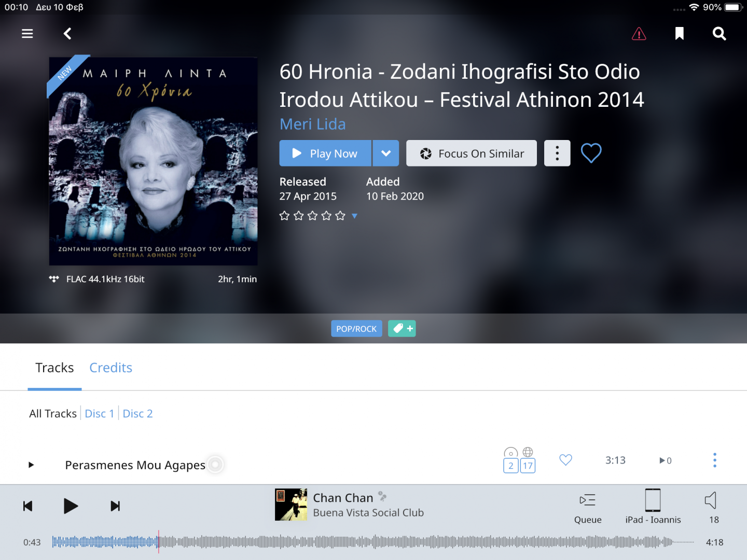
Task: Expand the Play Now dropdown arrow
Action: tap(386, 153)
